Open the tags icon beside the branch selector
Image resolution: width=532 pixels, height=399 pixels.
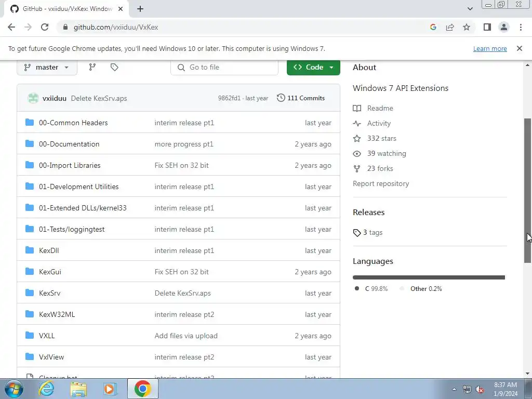click(114, 67)
